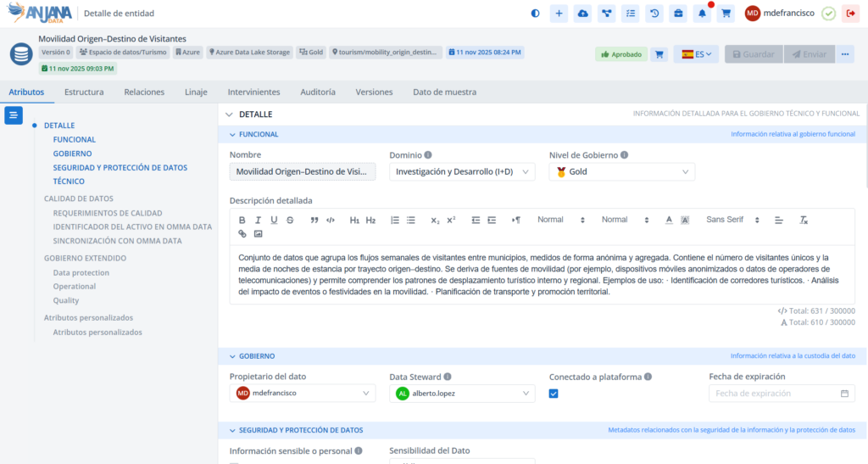Toggle the dark/light contrast mode icon
The image size is (868, 464).
[x=535, y=14]
